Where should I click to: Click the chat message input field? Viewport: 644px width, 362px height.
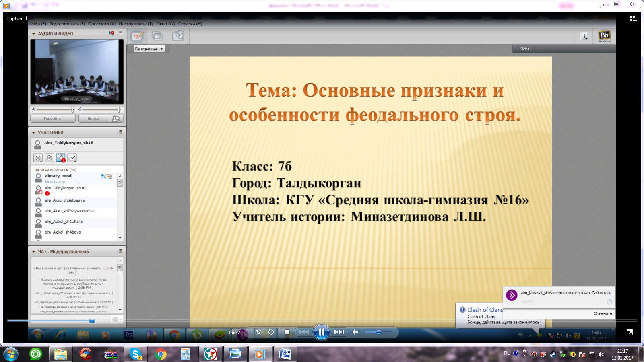(71, 319)
